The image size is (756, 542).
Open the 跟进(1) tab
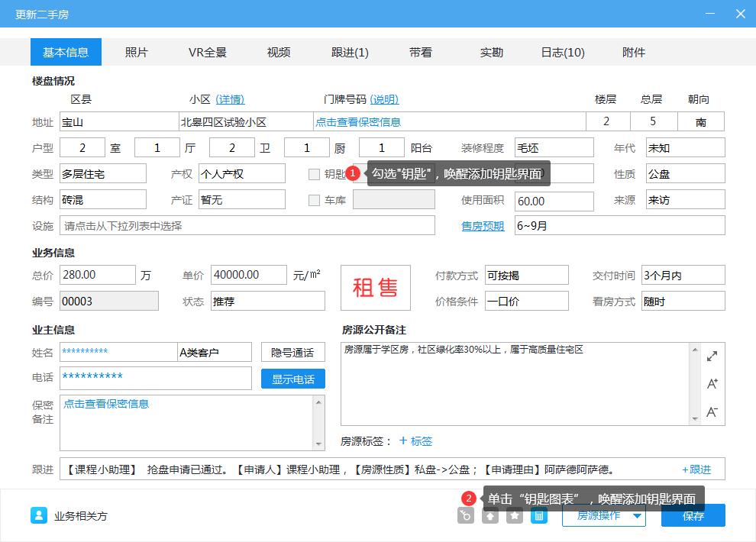pyautogui.click(x=349, y=52)
